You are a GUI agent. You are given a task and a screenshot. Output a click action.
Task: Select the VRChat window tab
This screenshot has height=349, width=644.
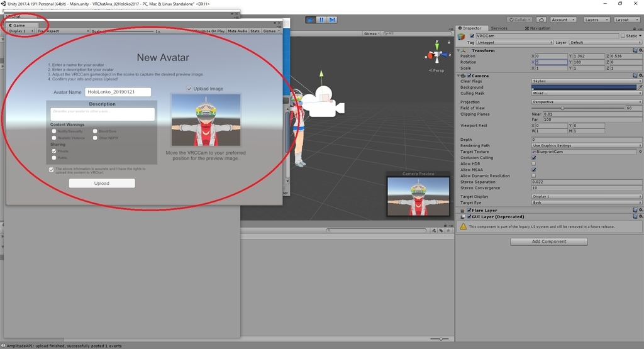coord(14,16)
